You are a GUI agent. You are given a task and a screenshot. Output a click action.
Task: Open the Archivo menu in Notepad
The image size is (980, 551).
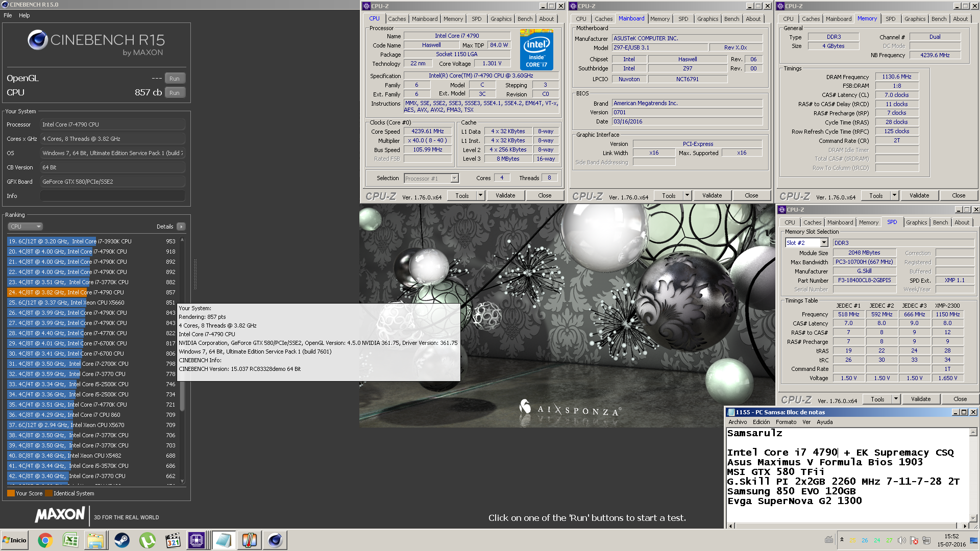pos(738,422)
